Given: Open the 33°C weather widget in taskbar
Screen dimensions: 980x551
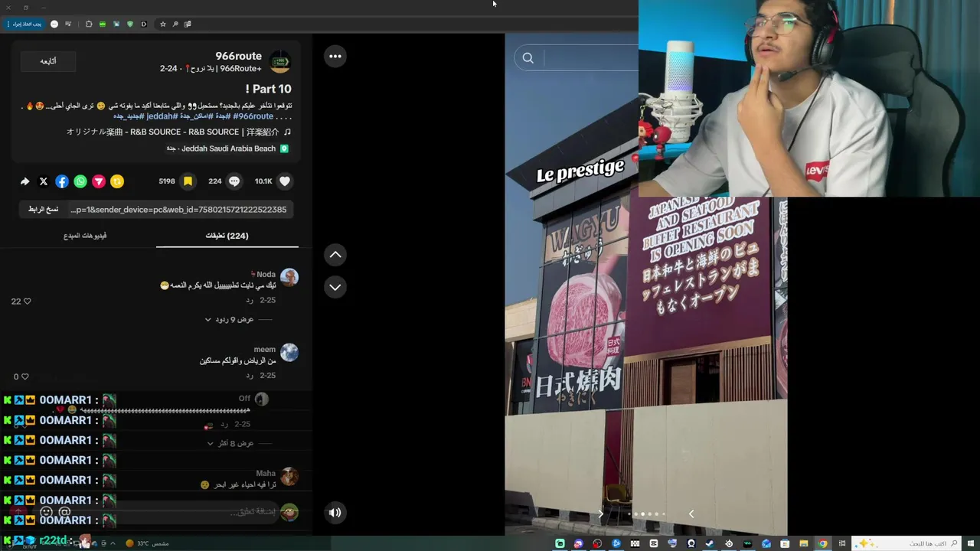Looking at the screenshot, I should tap(147, 543).
